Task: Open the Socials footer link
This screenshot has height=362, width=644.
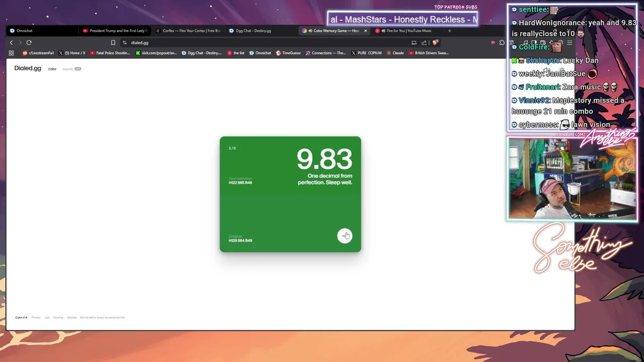Action: [x=72, y=318]
